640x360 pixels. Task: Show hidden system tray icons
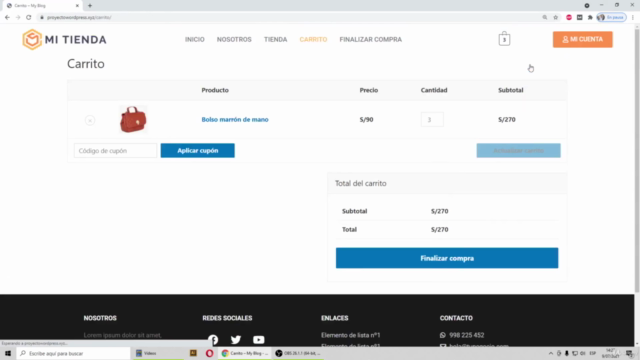click(551, 353)
